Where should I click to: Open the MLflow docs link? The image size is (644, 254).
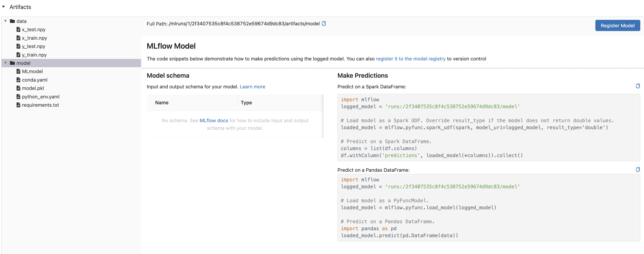(x=214, y=120)
